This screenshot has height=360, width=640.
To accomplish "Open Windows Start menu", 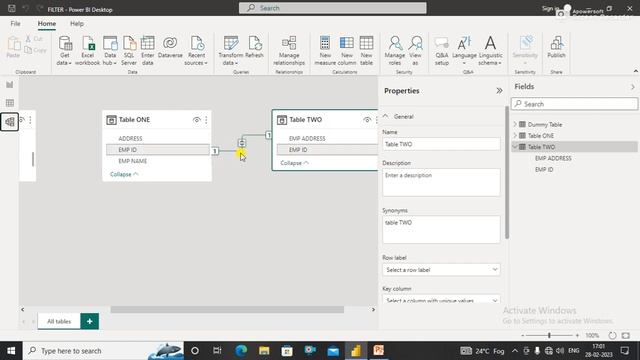I will (x=11, y=351).
